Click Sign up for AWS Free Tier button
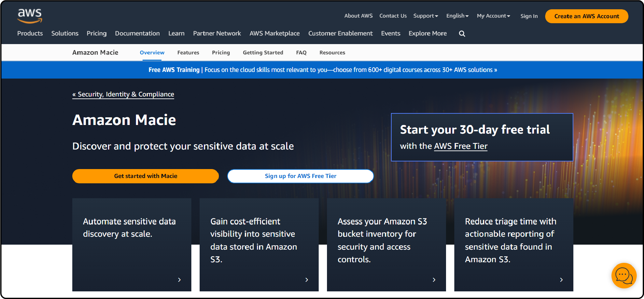Image resolution: width=644 pixels, height=299 pixels. coord(300,176)
